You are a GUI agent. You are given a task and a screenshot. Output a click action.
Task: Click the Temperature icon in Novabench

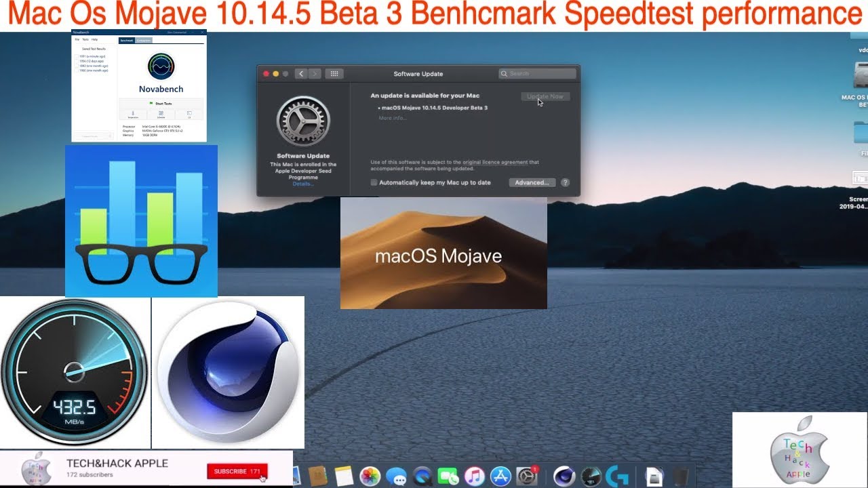(x=133, y=115)
